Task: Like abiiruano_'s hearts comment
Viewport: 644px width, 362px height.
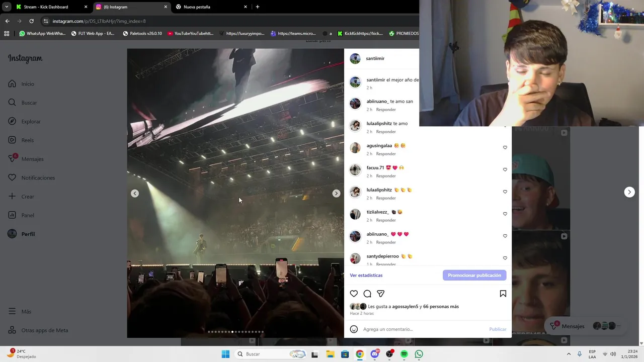Action: coord(505,236)
